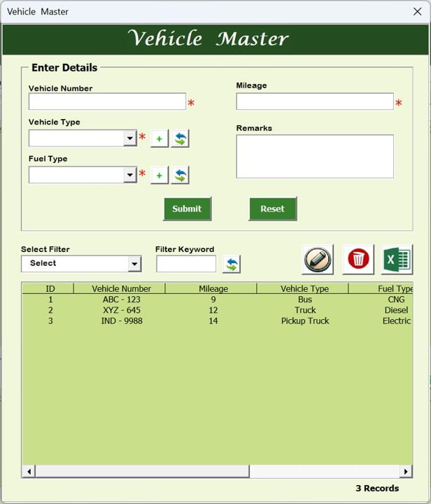
Task: Click scrollbar left arrow of list
Action: tap(29, 472)
